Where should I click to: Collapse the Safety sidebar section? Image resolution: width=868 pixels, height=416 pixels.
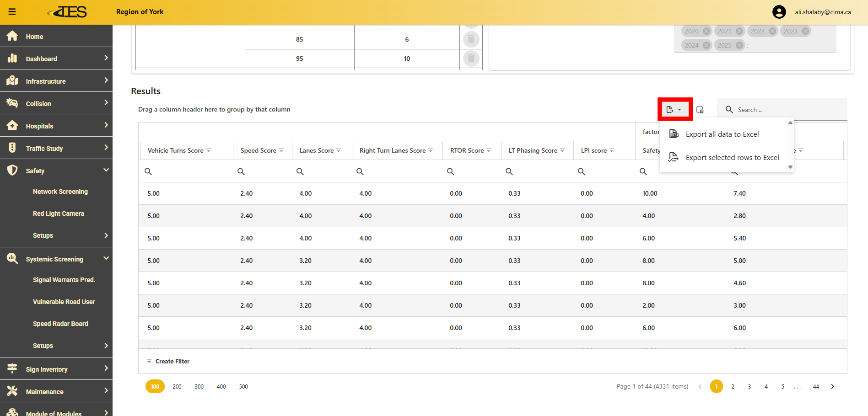(56, 171)
